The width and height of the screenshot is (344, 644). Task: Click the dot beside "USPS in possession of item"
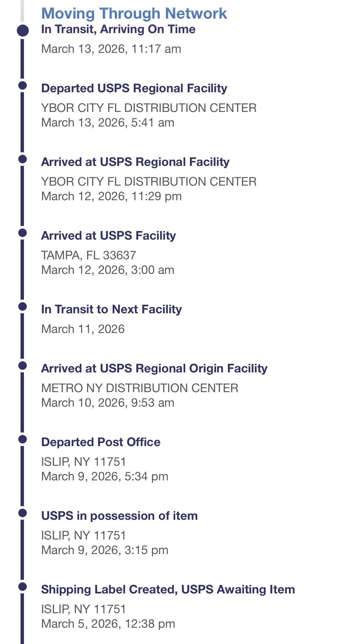pos(23,513)
